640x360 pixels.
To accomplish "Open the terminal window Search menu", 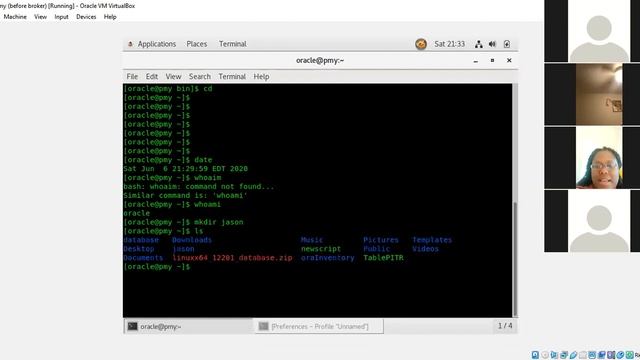I will 200,76.
